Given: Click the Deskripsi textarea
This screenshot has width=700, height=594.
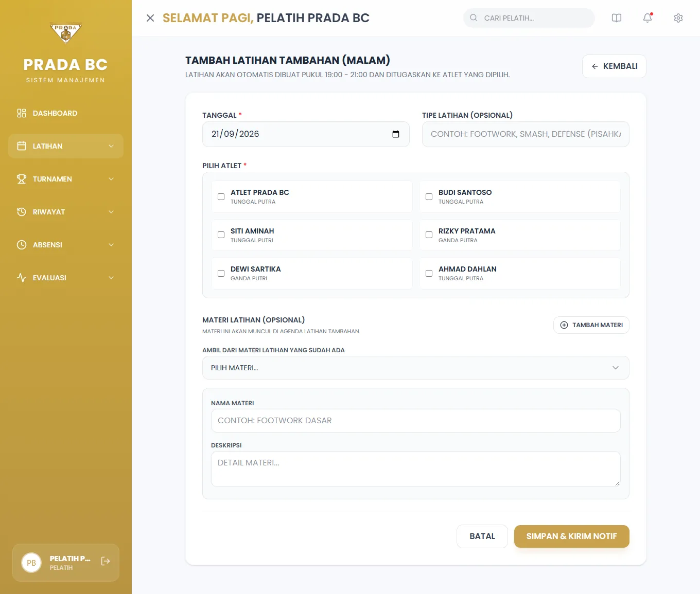Looking at the screenshot, I should click(416, 469).
